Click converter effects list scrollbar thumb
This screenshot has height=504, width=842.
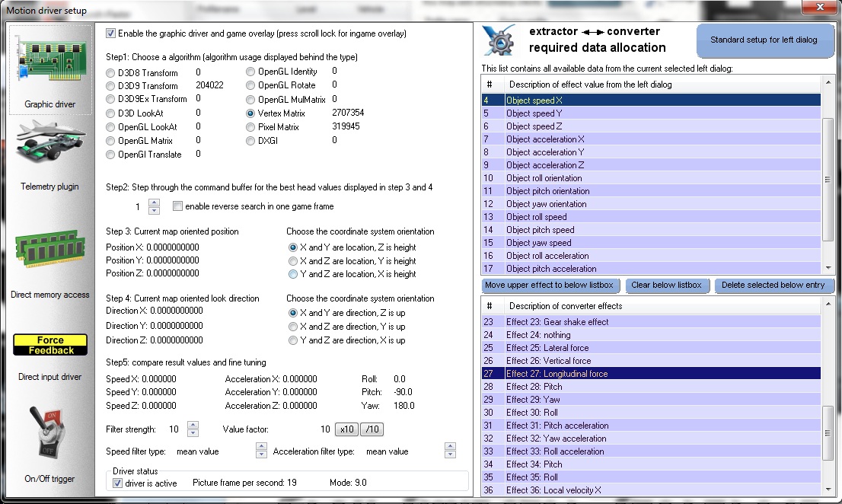[828, 432]
